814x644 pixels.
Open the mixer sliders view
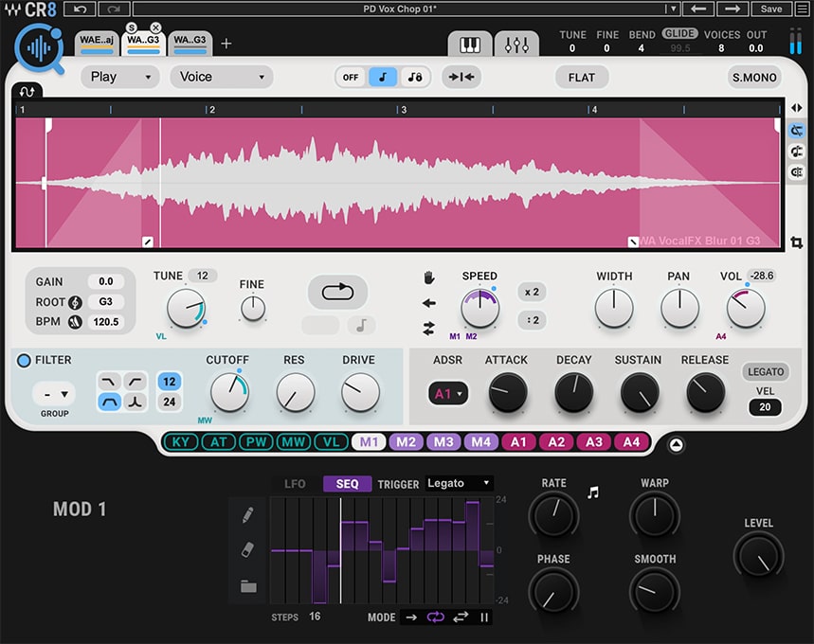(x=516, y=43)
